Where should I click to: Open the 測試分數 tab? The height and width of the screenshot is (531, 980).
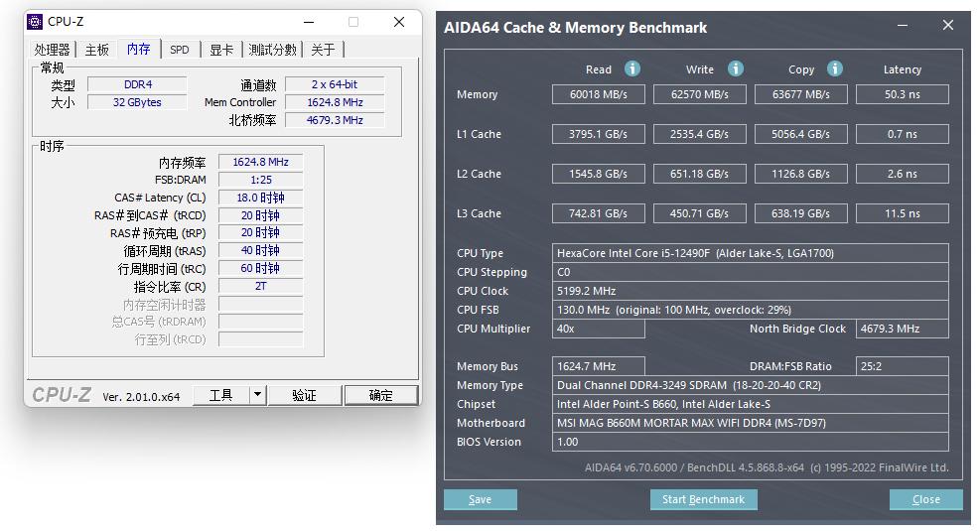pyautogui.click(x=272, y=50)
